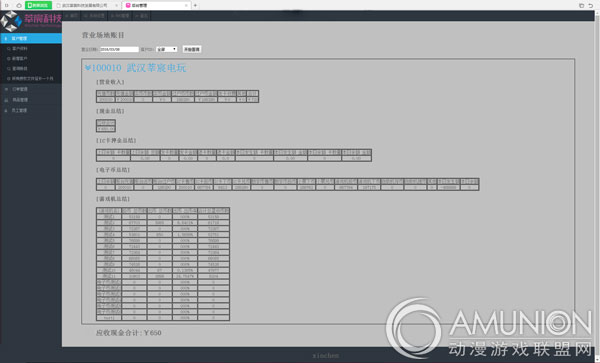Open the store dropdown next to date field

[x=167, y=49]
